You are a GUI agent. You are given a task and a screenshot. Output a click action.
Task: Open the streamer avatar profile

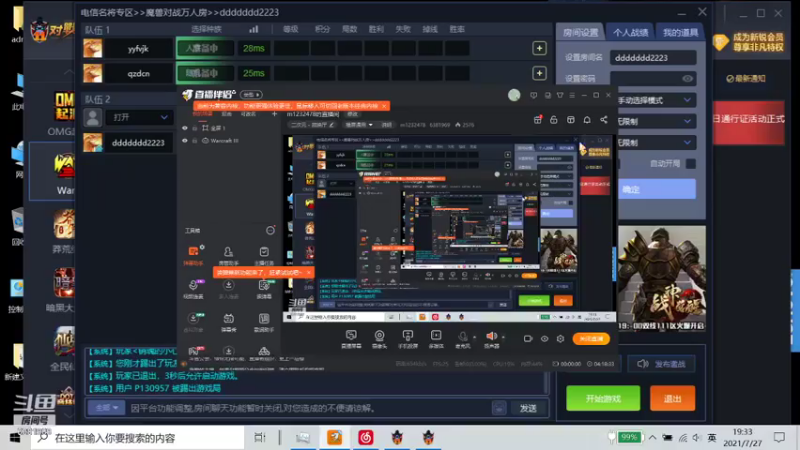514,95
